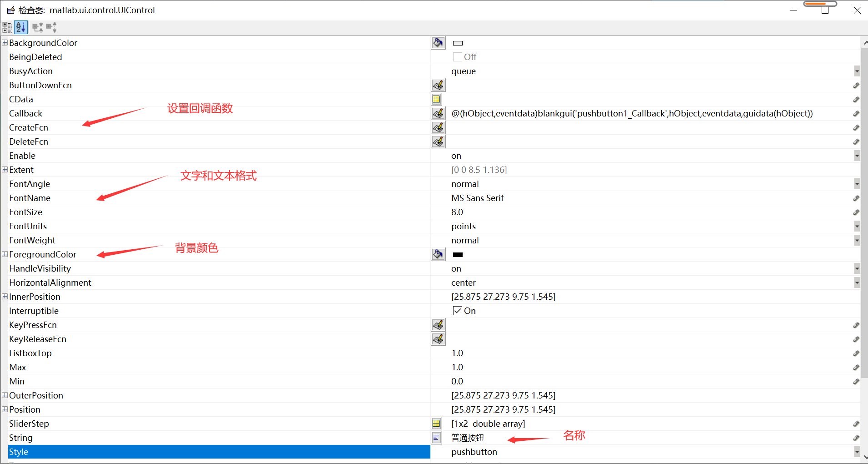Expand the ForegroundColor property

pyautogui.click(x=5, y=254)
